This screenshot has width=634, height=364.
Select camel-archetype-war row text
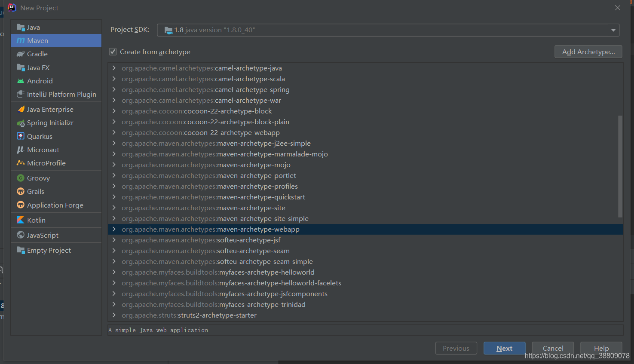click(x=201, y=101)
